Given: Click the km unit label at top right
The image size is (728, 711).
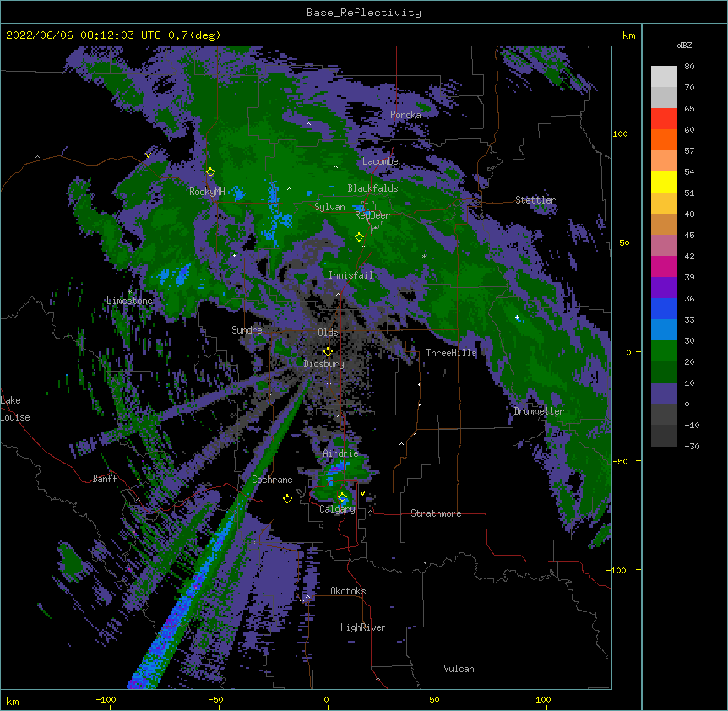Looking at the screenshot, I should 628,35.
